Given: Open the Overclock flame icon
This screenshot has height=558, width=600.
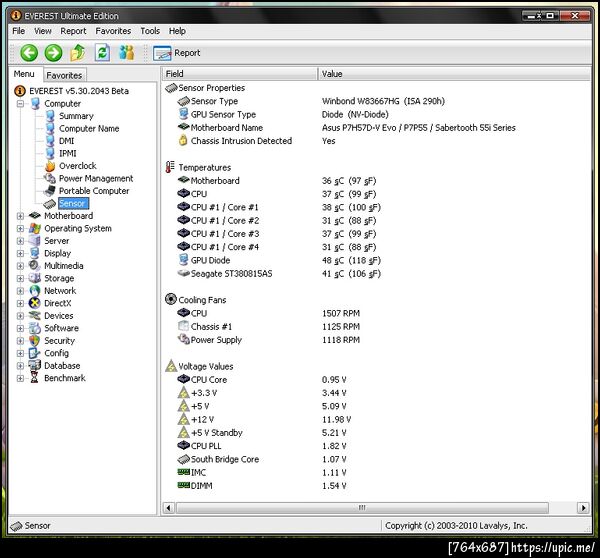Looking at the screenshot, I should [50, 166].
